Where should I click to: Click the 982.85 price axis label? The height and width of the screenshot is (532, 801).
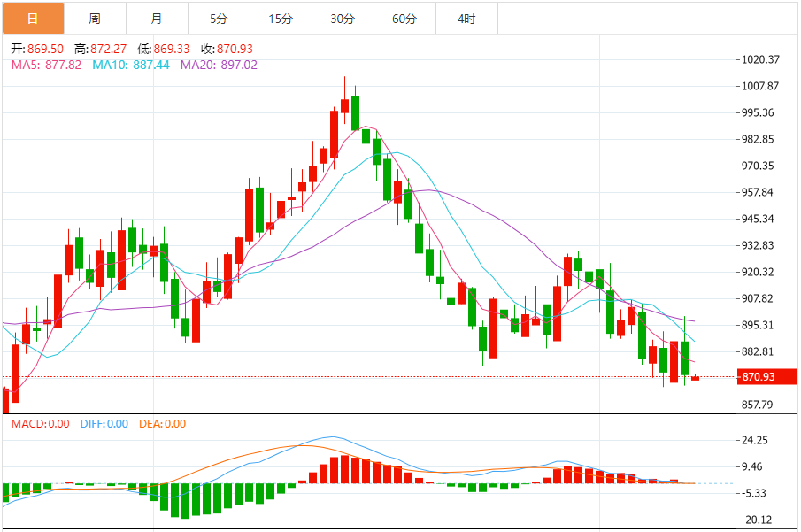[x=759, y=139]
